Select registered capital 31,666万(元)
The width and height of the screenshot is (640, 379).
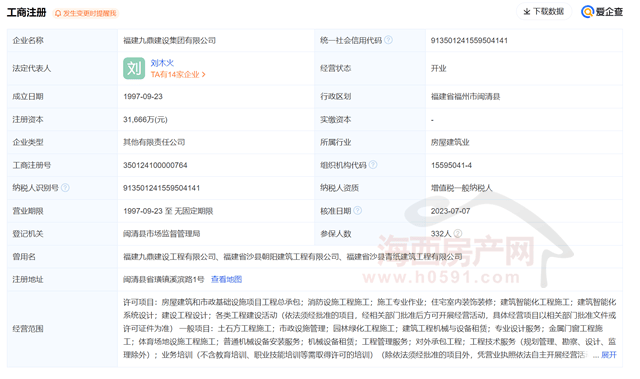(145, 120)
